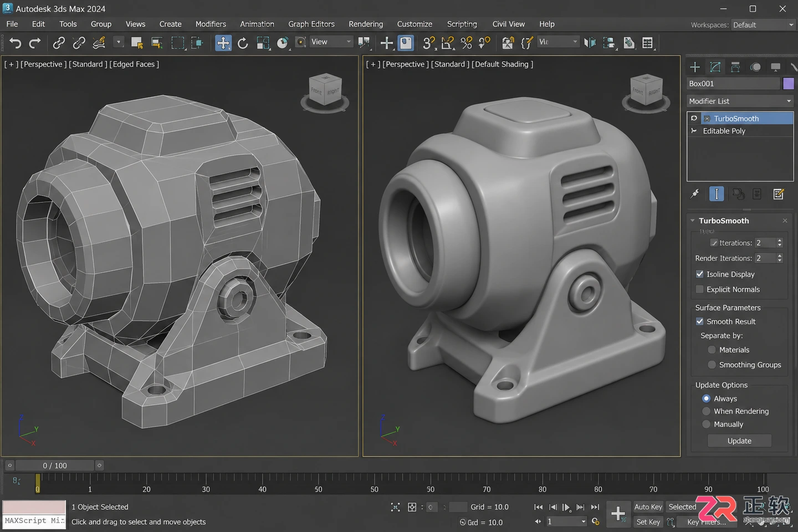Viewport: 798px width, 532px height.
Task: Enable the Explicit Normals checkbox
Action: [x=700, y=289]
